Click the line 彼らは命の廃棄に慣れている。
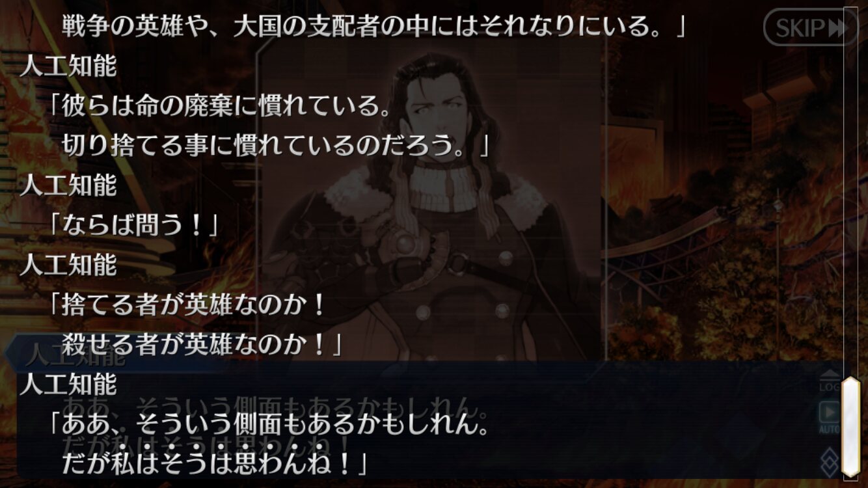This screenshot has height=488, width=868. tap(221, 106)
